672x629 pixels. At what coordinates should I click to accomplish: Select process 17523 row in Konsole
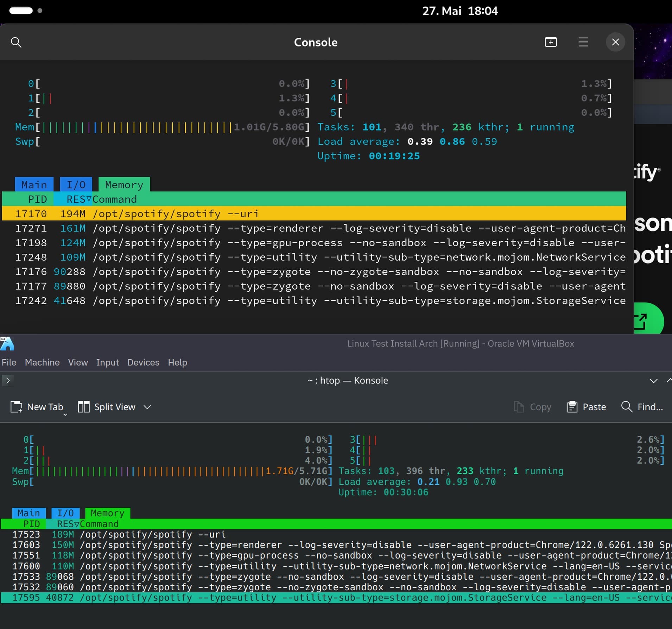point(336,534)
